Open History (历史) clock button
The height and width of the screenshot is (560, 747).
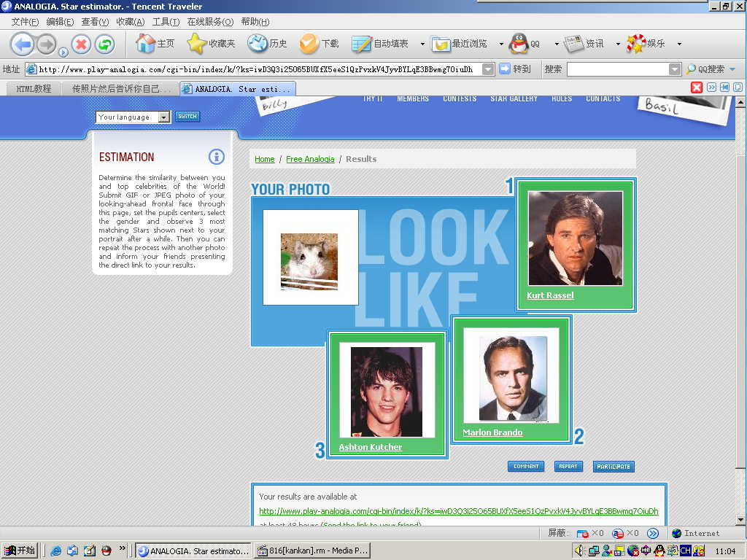pyautogui.click(x=267, y=44)
